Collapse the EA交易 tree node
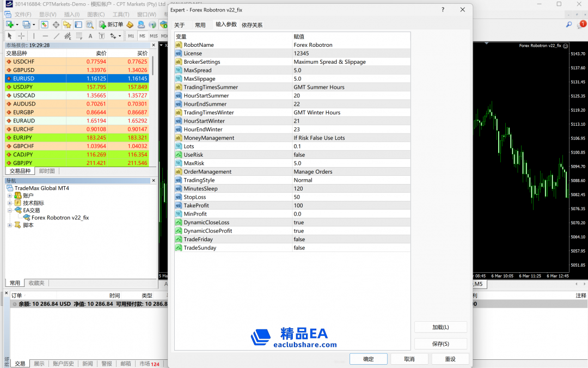 [10, 210]
